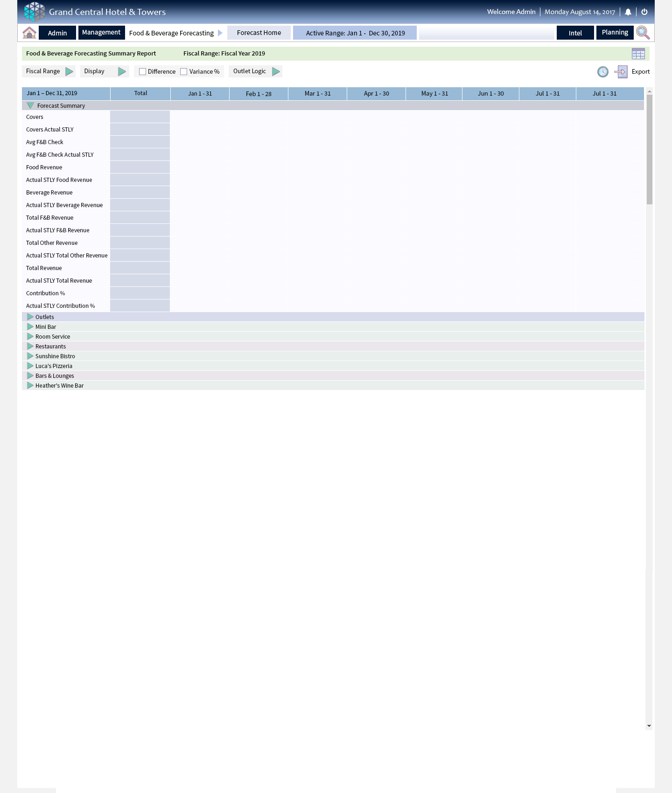Click the home icon in navigation bar
672x793 pixels.
pyautogui.click(x=29, y=33)
